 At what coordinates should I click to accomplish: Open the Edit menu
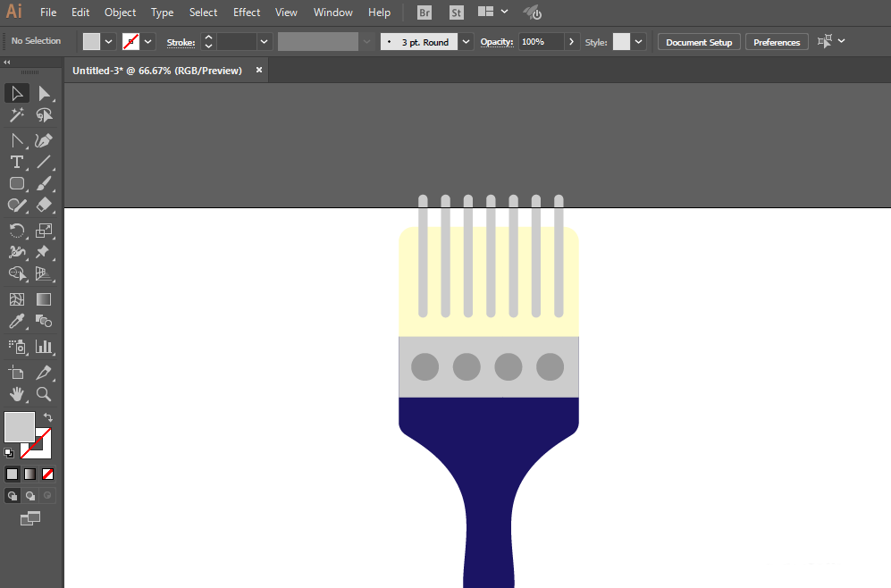(x=80, y=13)
